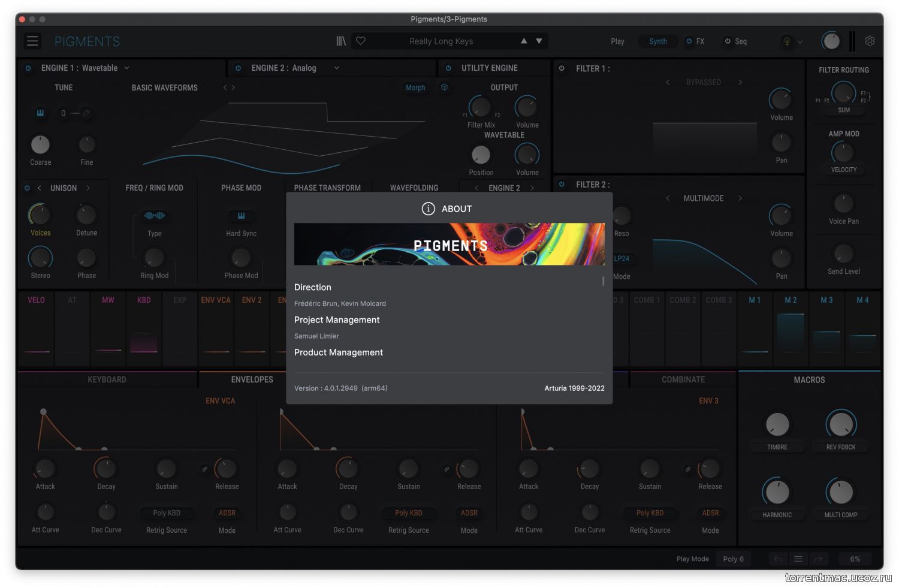The width and height of the screenshot is (899, 588).
Task: Open the KEYBOARD tab
Action: 107,380
